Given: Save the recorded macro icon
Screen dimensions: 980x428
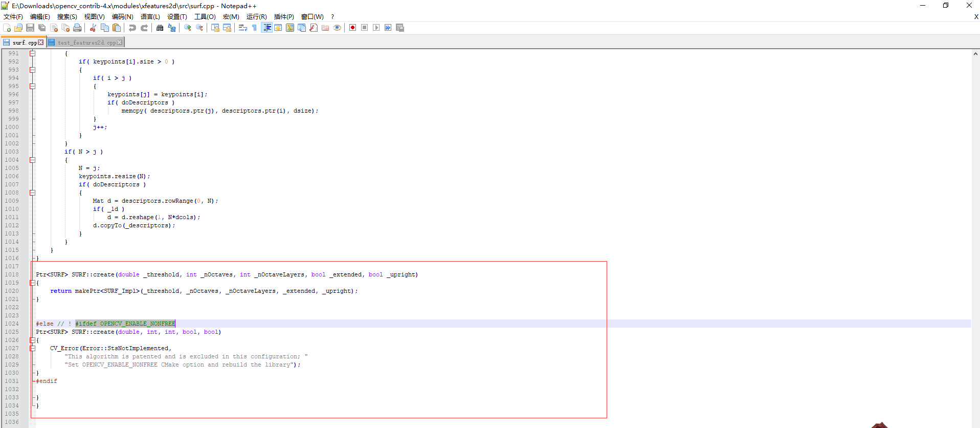Looking at the screenshot, I should pyautogui.click(x=400, y=28).
